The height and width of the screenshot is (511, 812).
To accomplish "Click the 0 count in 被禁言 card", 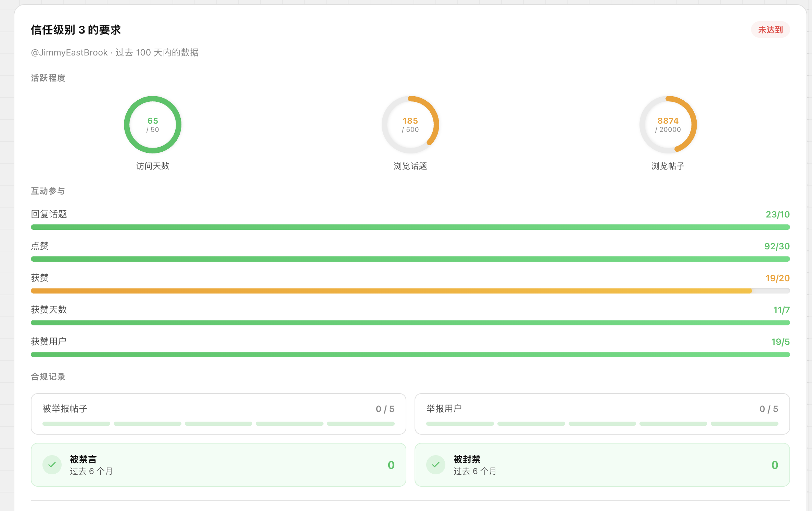I will 391,465.
